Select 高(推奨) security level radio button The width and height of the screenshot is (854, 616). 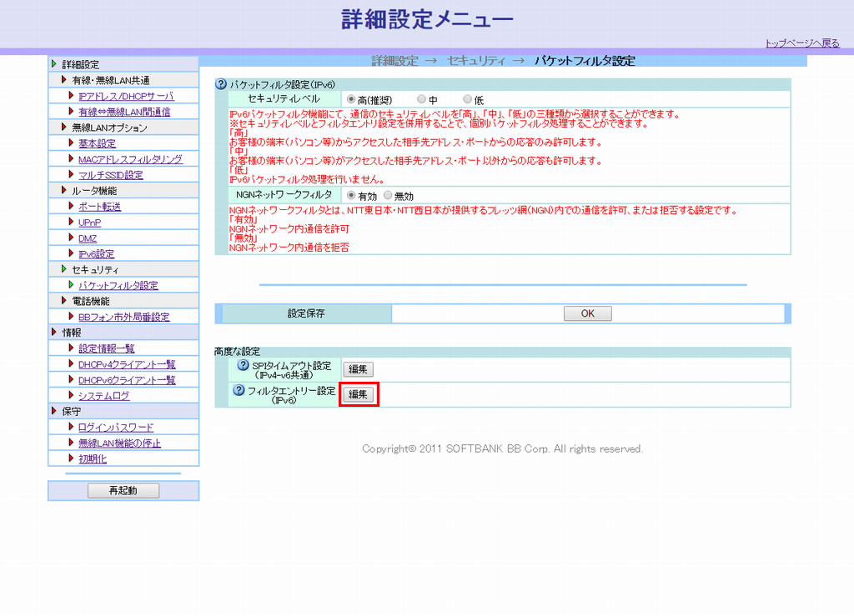point(351,99)
